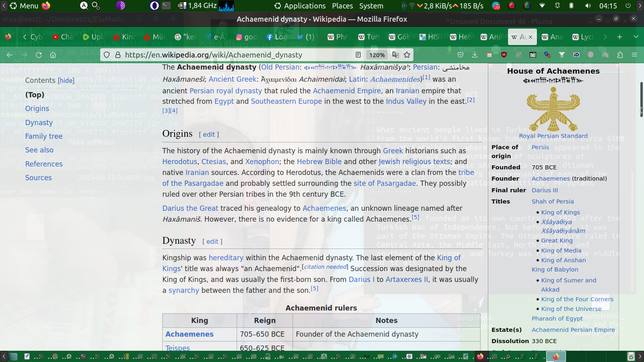Click the 120% zoom level indicator
This screenshot has height=362, width=644.
tap(377, 55)
